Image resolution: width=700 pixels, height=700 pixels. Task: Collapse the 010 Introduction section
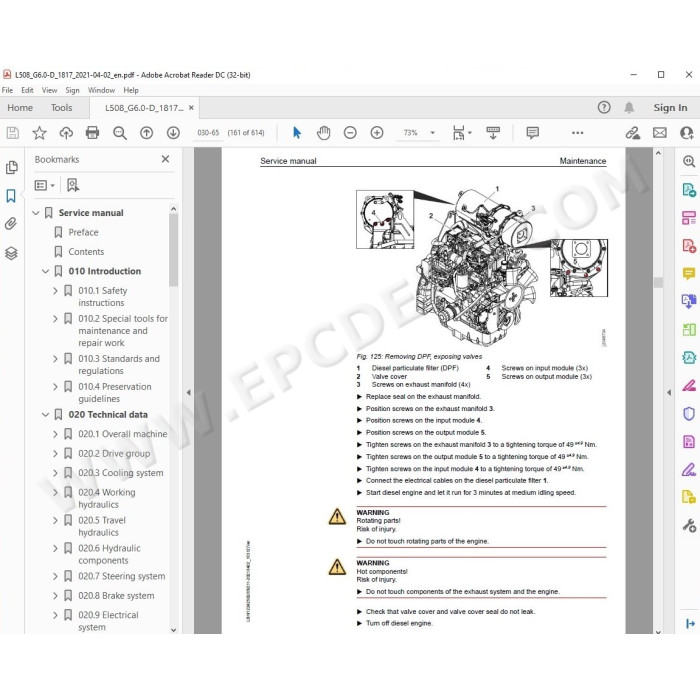tap(46, 271)
